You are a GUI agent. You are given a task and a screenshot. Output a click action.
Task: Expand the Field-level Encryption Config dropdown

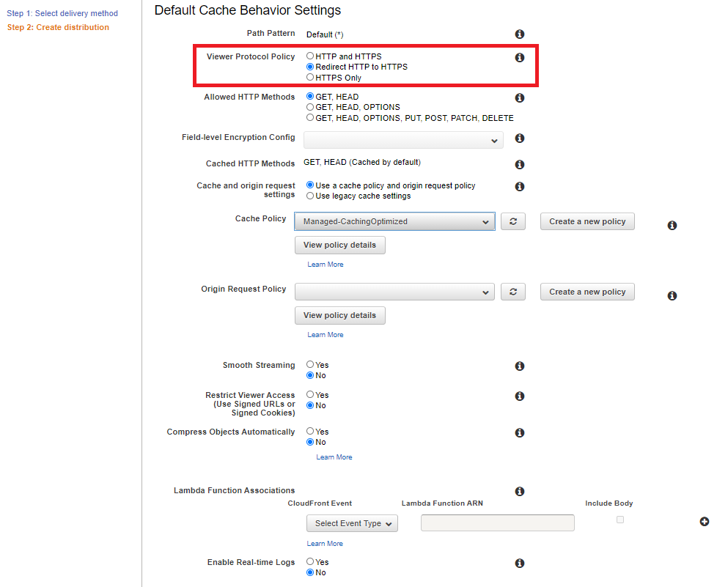pos(403,139)
